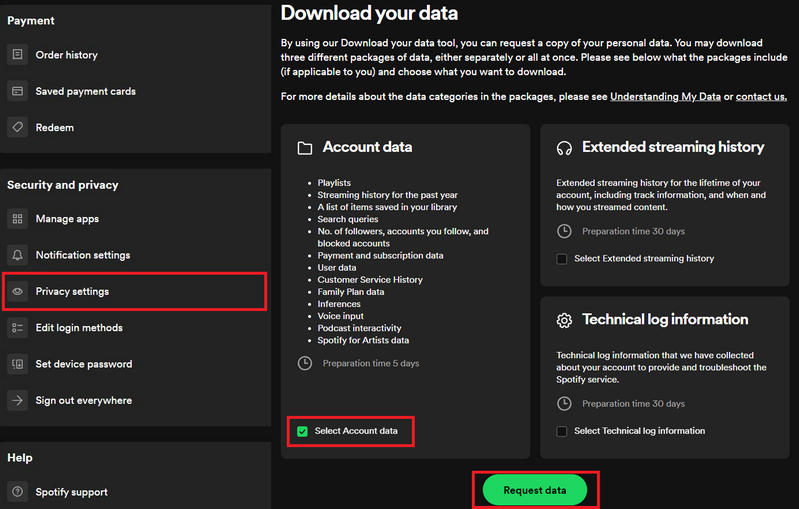Click the Technical log information title
799x509 pixels.
(665, 319)
